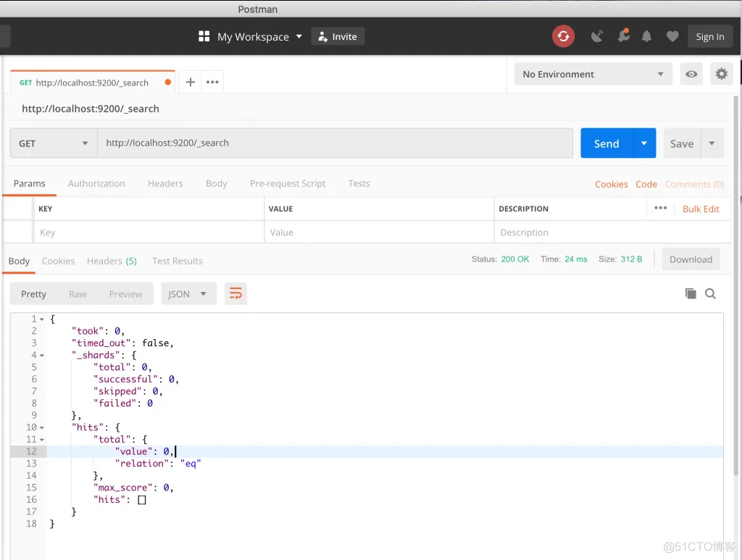Image resolution: width=742 pixels, height=560 pixels.
Task: Click the request URL input field
Action: [335, 143]
